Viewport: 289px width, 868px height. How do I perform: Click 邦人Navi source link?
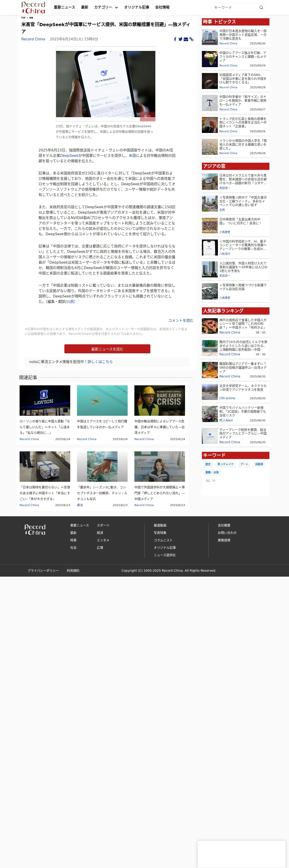coord(226,420)
